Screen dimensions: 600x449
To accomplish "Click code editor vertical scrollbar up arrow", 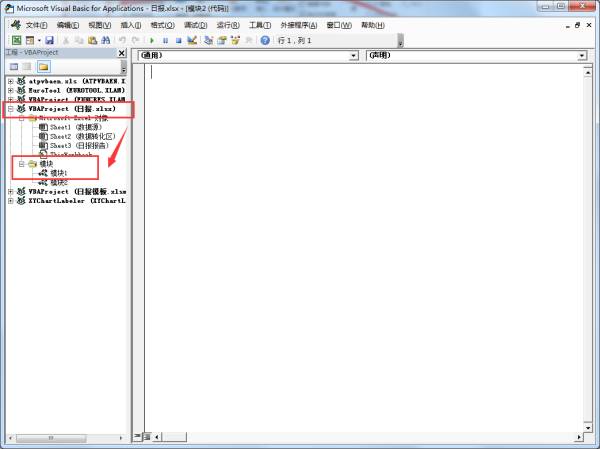I will tap(588, 72).
